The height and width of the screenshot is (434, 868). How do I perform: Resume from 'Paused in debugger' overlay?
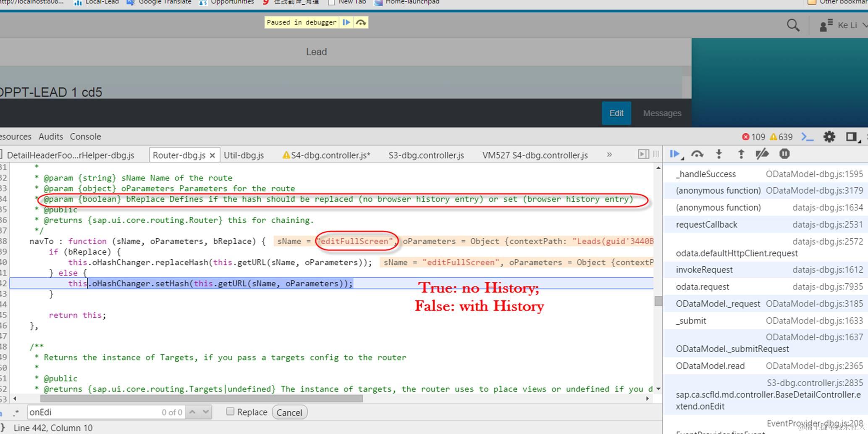346,22
